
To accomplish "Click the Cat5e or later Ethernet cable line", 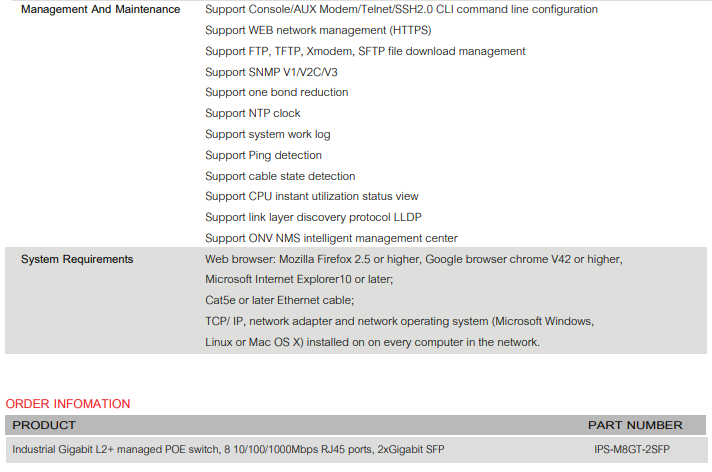I will coord(279,300).
